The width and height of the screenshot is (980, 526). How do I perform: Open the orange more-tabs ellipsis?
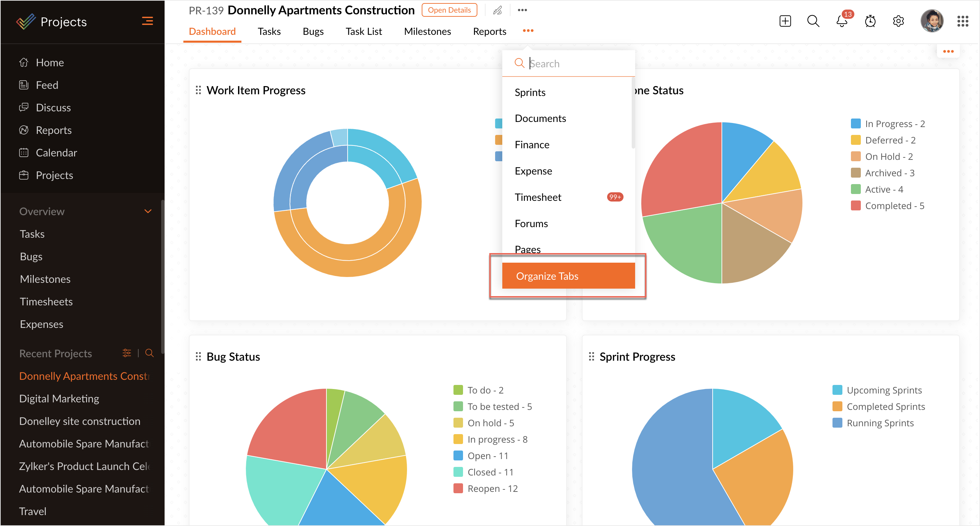tap(528, 31)
